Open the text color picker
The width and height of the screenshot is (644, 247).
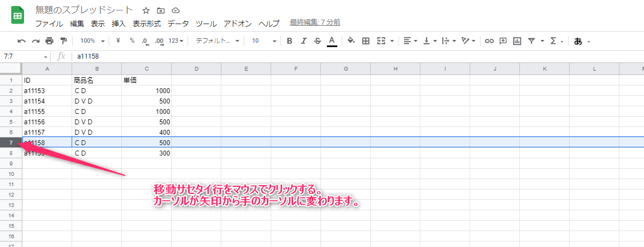tap(332, 41)
